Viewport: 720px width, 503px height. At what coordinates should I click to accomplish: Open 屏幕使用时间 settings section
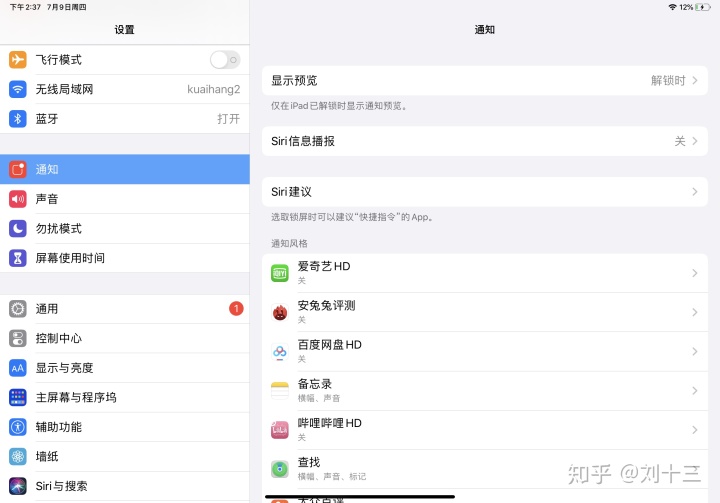(x=124, y=258)
